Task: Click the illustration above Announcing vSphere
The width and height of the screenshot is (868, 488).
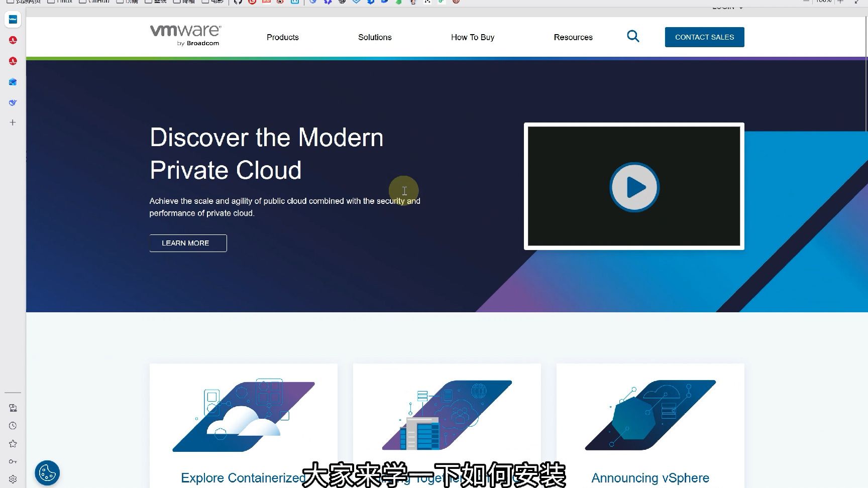Action: [x=650, y=415]
